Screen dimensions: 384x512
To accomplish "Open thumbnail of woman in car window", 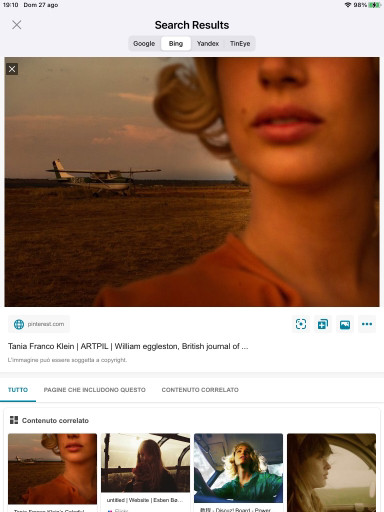I will pos(331,473).
